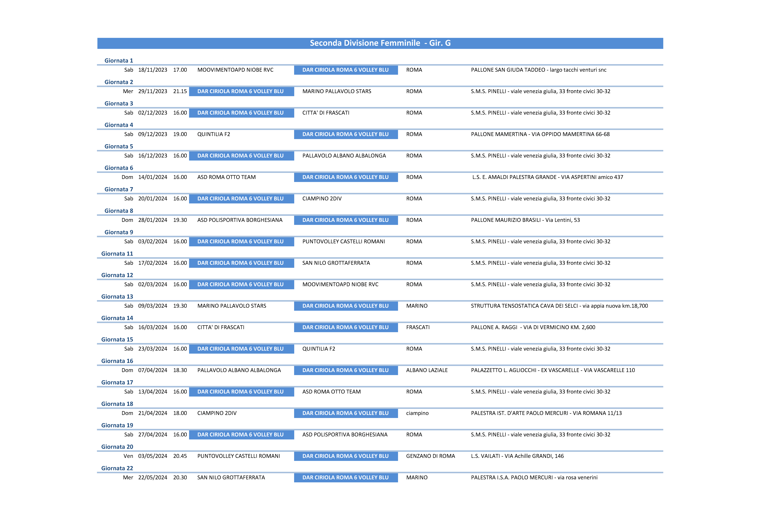
Task: Select date 29/11/2023
Action: (153, 91)
